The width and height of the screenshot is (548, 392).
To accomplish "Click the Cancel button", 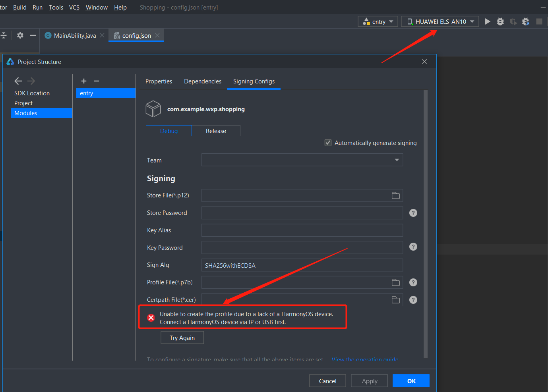I will pyautogui.click(x=327, y=381).
